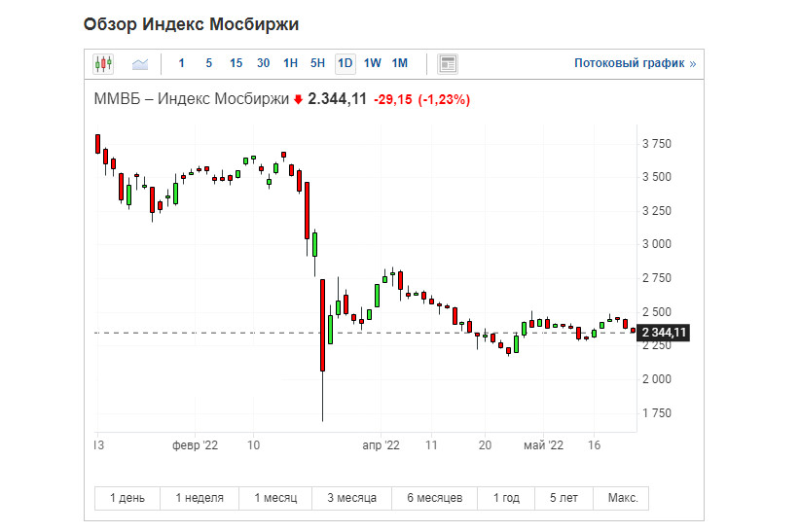Select the 1-minute interval
The width and height of the screenshot is (800, 532).
coord(181,63)
